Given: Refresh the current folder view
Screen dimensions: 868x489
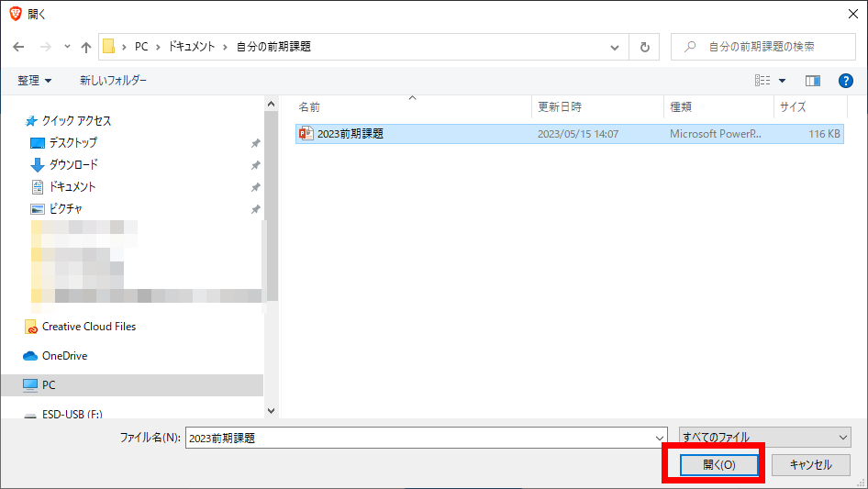Looking at the screenshot, I should pyautogui.click(x=644, y=47).
